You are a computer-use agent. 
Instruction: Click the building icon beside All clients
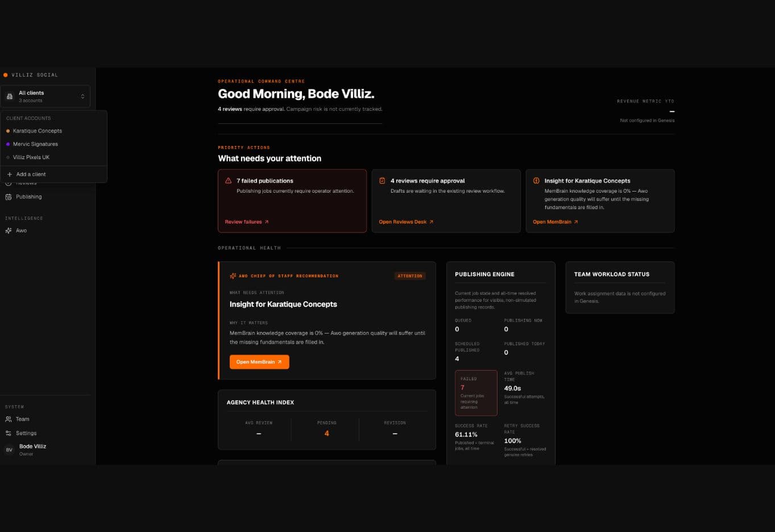(x=10, y=97)
